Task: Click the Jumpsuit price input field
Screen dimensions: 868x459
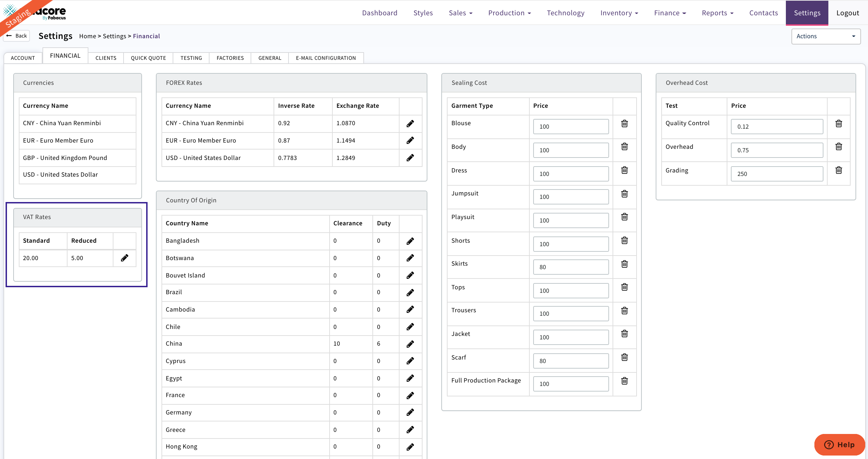Action: point(570,197)
